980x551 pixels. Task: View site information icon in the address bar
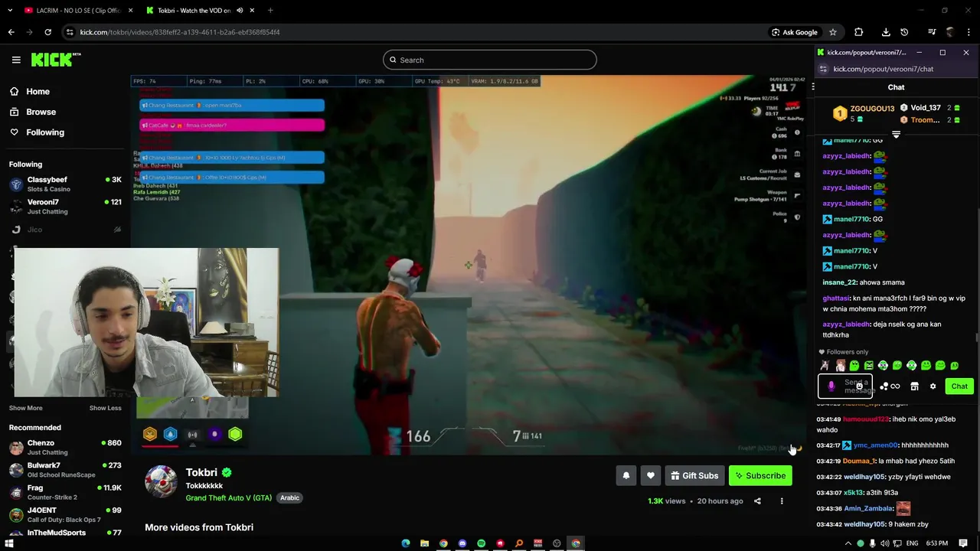70,32
